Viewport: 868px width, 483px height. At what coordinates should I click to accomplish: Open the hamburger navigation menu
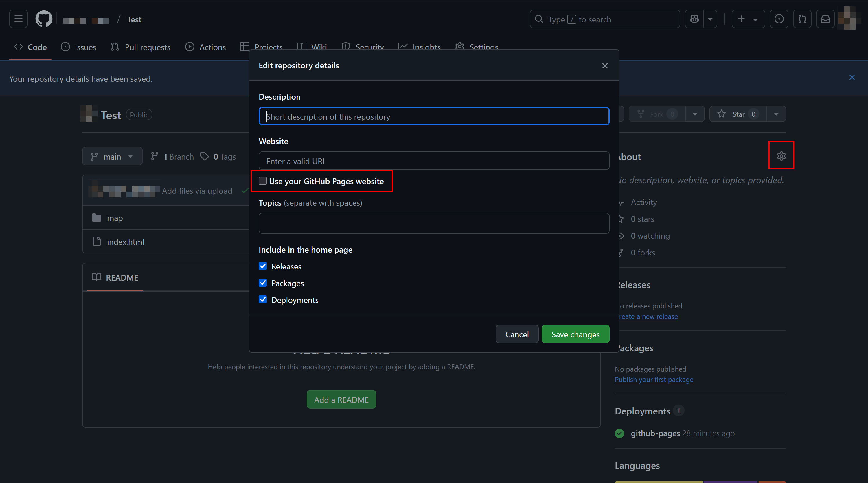(18, 19)
